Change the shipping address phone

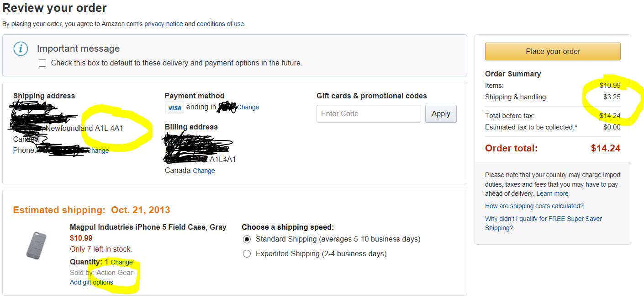(99, 151)
